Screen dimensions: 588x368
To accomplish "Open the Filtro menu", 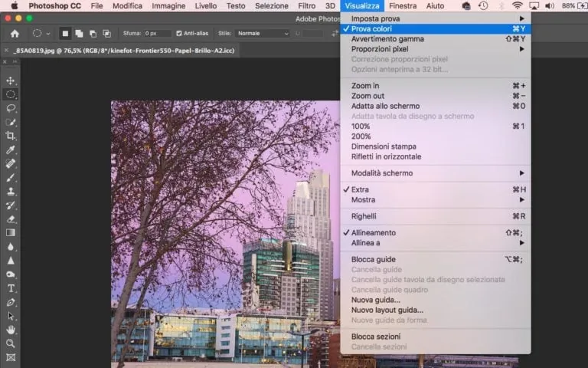I will 307,6.
